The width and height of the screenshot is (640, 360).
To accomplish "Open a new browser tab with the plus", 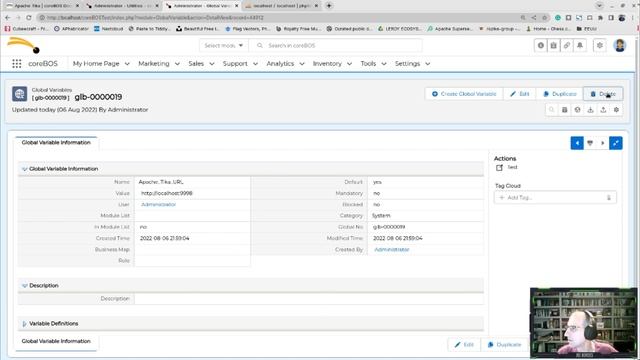I will [329, 6].
